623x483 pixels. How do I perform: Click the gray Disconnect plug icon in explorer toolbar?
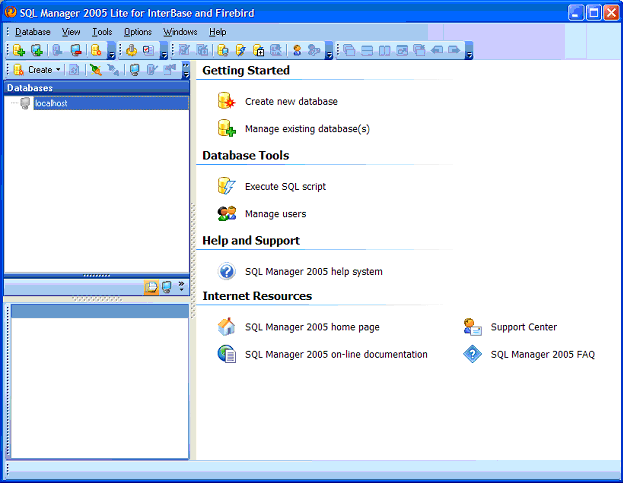pyautogui.click(x=114, y=70)
